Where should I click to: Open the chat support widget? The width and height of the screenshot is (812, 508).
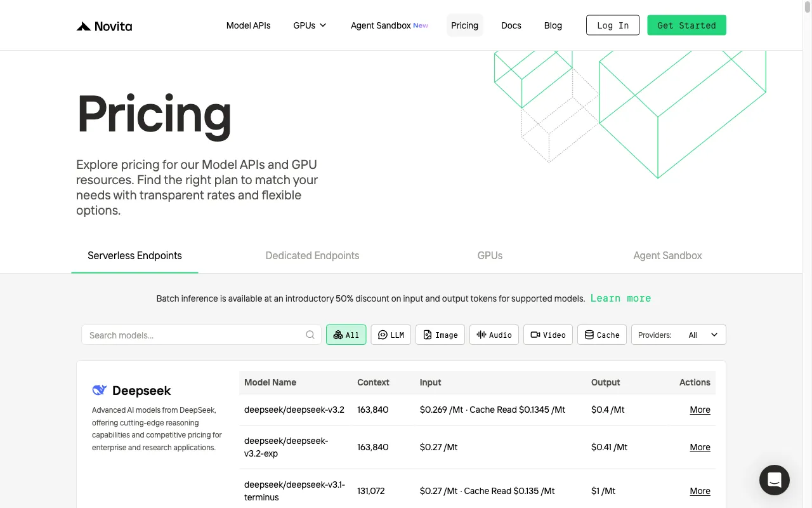pyautogui.click(x=775, y=479)
